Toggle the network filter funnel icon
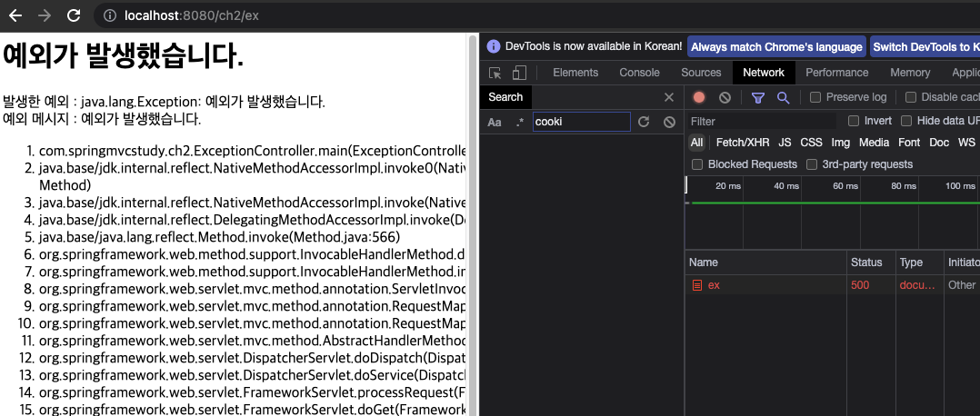This screenshot has width=980, height=416. [x=758, y=97]
